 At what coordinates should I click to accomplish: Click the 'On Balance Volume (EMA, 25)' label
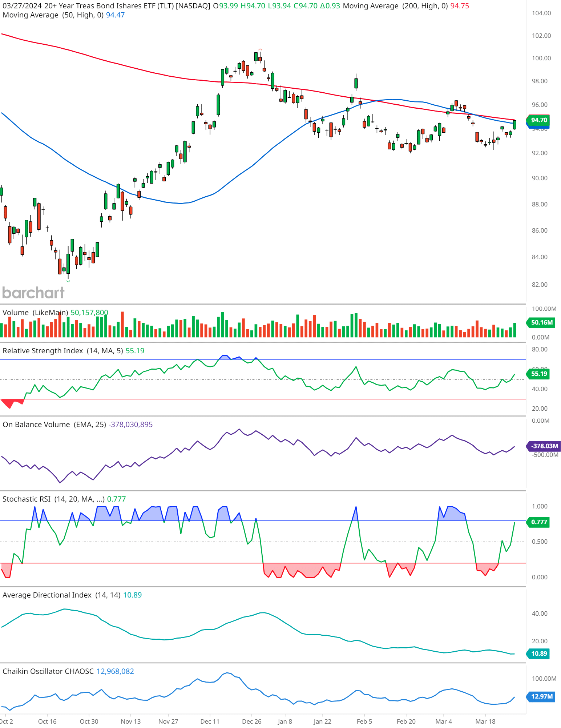(55, 425)
